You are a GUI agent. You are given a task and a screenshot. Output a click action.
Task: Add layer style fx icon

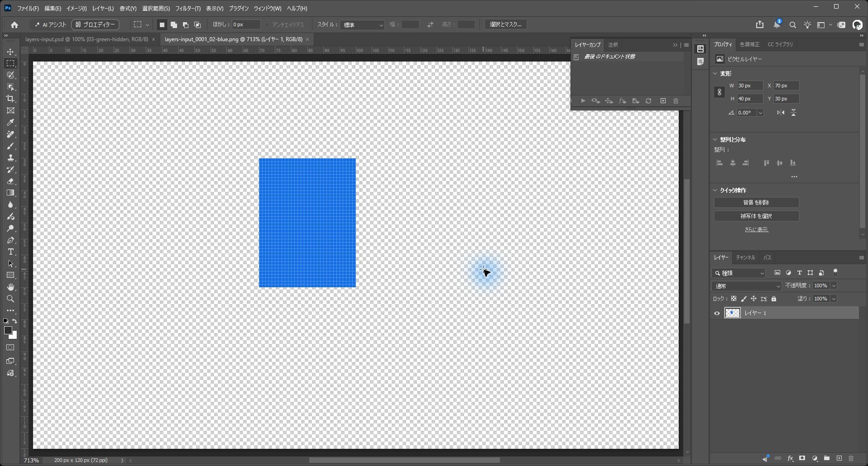click(x=790, y=458)
